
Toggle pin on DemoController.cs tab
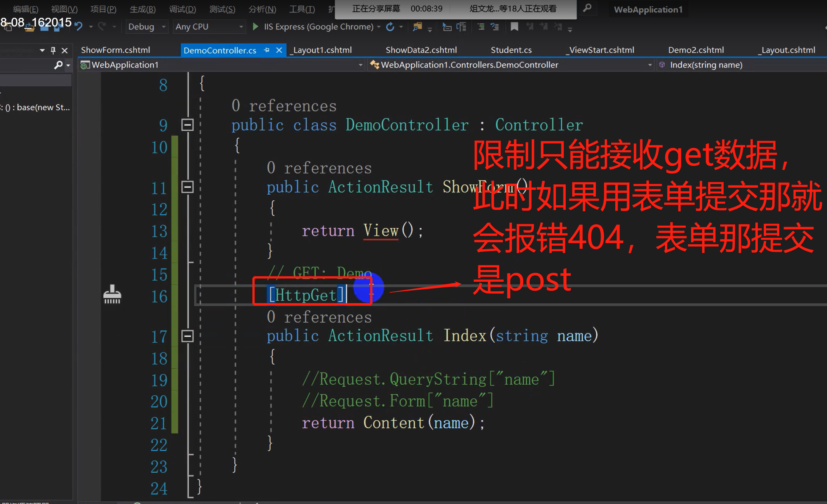(x=267, y=50)
